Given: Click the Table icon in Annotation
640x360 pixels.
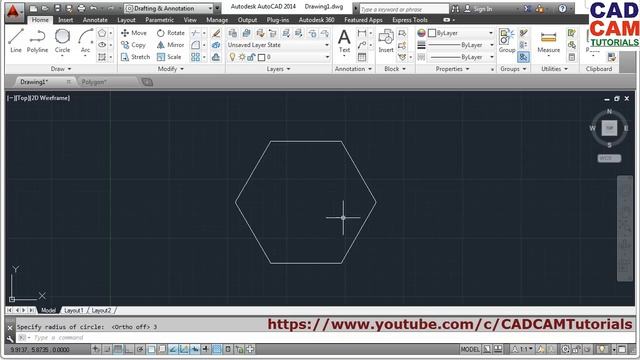Looking at the screenshot, I should coord(362,57).
